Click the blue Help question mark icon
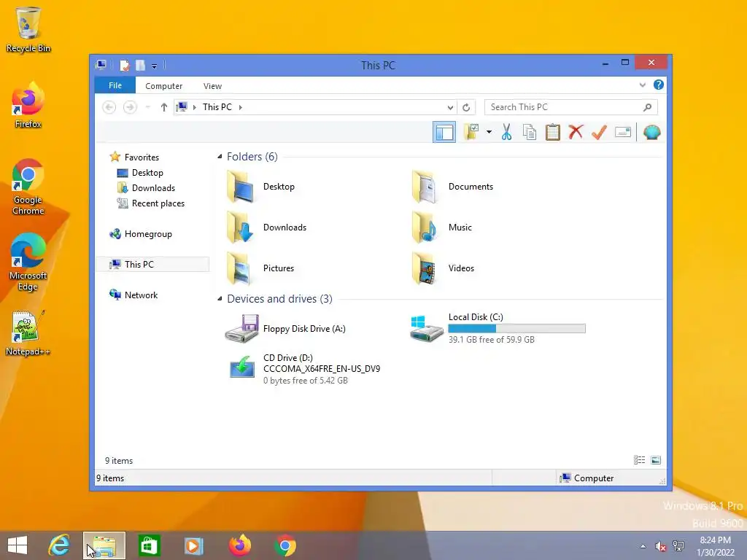The height and width of the screenshot is (560, 747). pos(659,85)
